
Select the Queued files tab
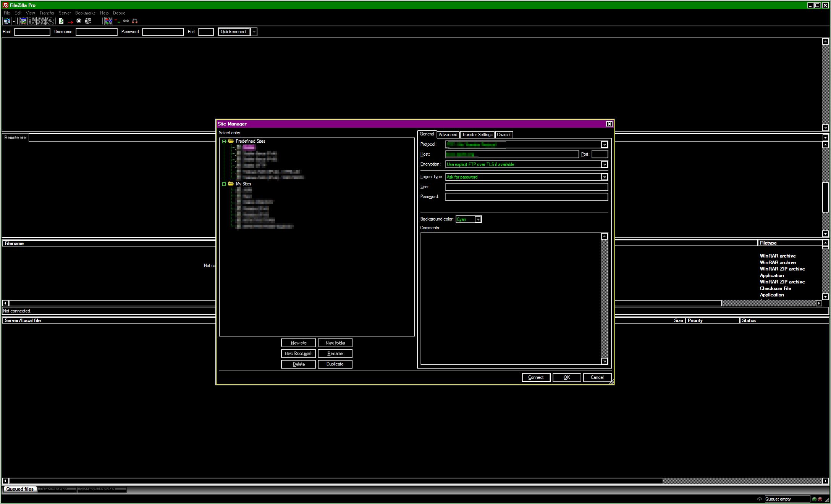[x=20, y=489]
